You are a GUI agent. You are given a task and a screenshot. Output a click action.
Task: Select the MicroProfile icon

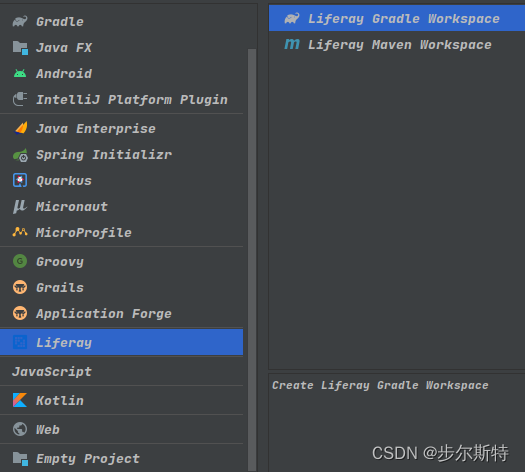pos(20,232)
